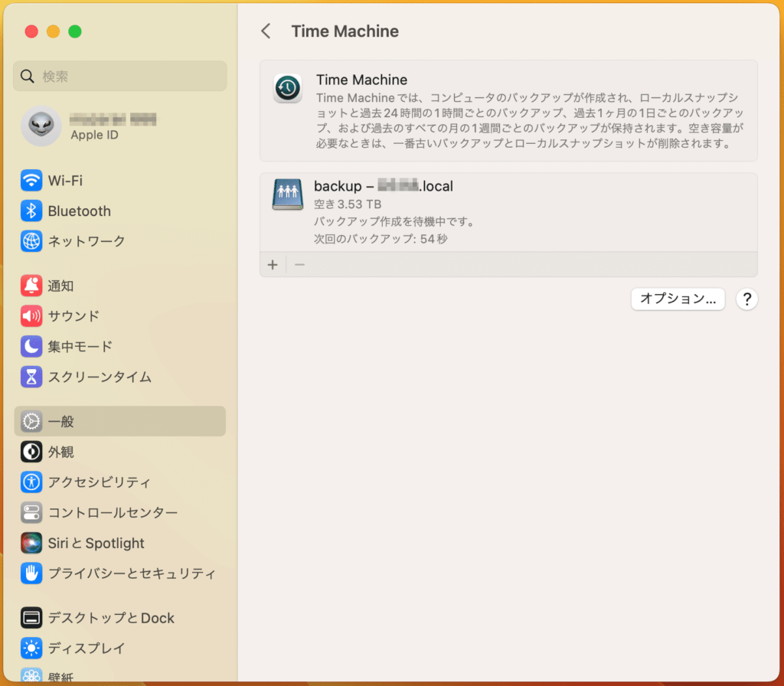Minimize window with yellow button
The height and width of the screenshot is (686, 784).
tap(53, 31)
